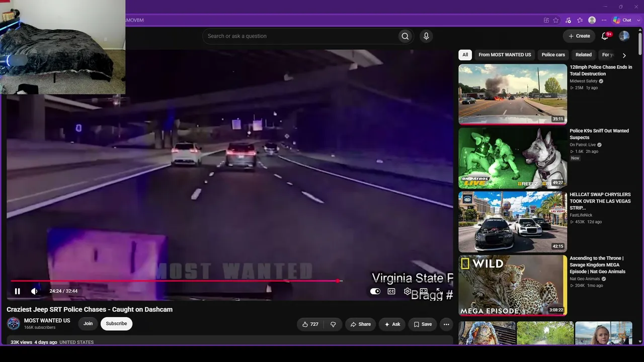Open Copilot Chat in the browser
The image size is (644, 362).
622,20
